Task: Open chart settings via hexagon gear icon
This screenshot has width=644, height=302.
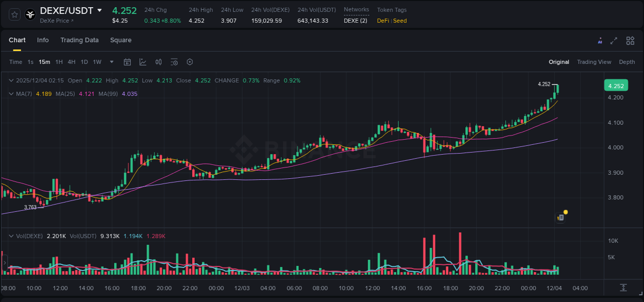Action: (x=190, y=62)
